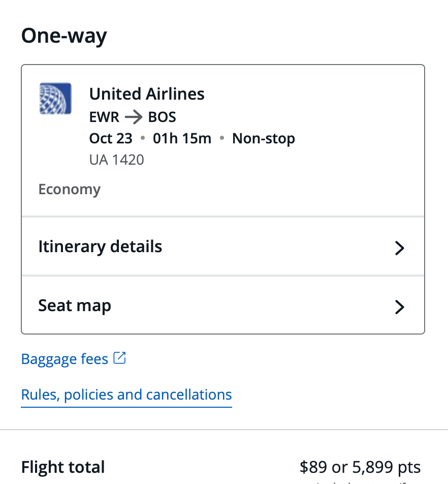Click the Non-stop flight indicator
The height and width of the screenshot is (484, 448).
tap(263, 138)
